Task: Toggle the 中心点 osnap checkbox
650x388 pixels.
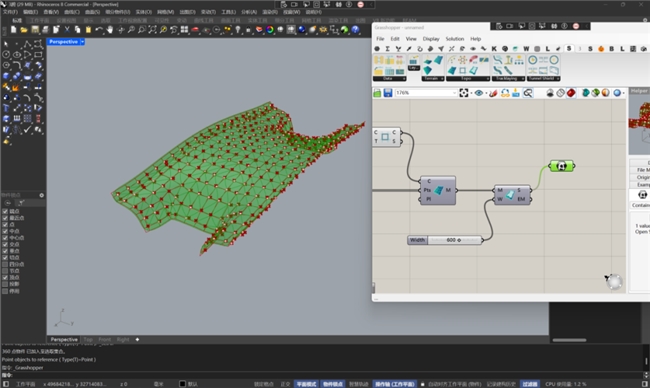Action: click(x=5, y=238)
